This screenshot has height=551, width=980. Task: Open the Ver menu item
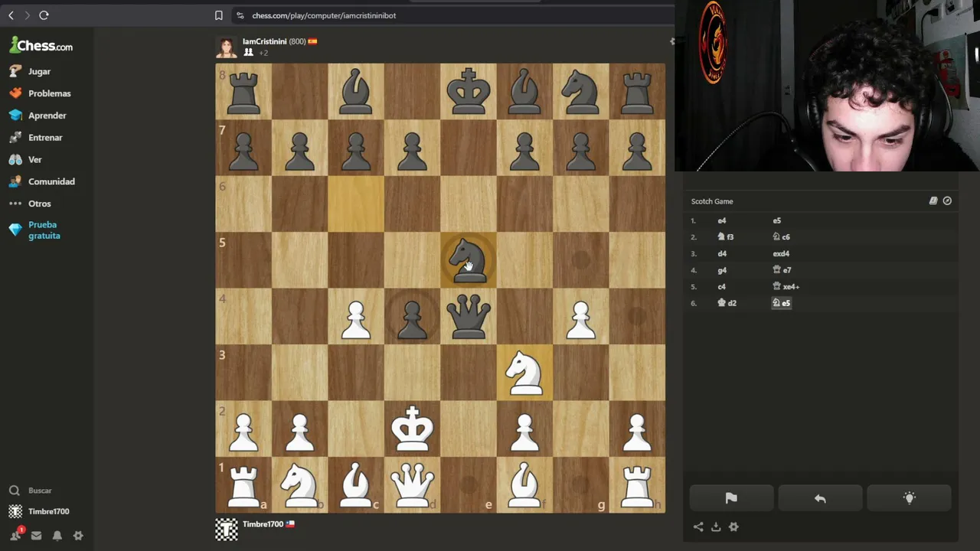34,159
